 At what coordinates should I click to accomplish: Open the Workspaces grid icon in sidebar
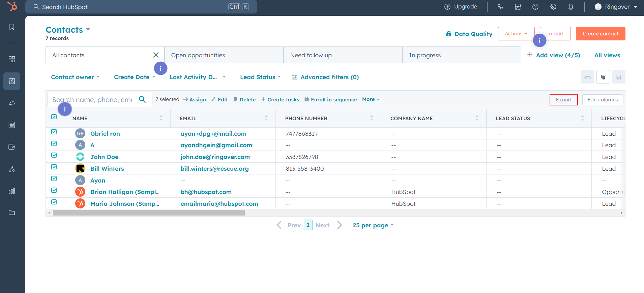pyautogui.click(x=12, y=59)
